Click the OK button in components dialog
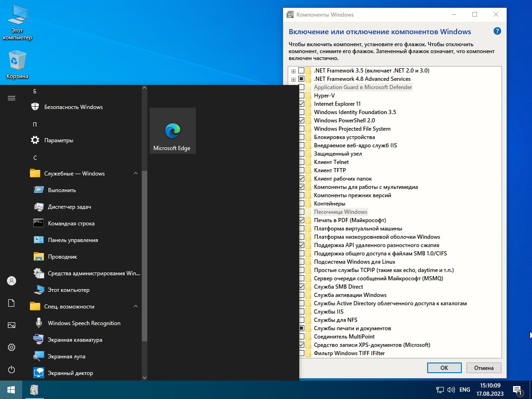The image size is (532, 399). (x=444, y=368)
